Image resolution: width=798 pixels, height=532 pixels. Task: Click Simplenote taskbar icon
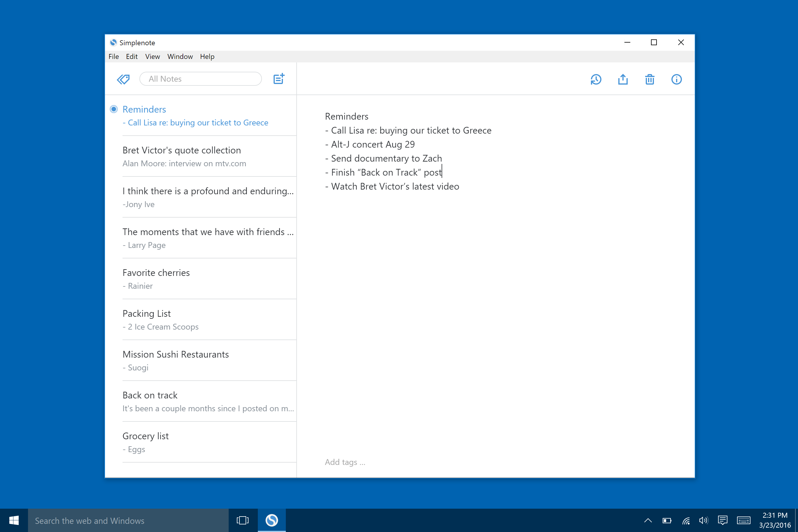pos(272,520)
